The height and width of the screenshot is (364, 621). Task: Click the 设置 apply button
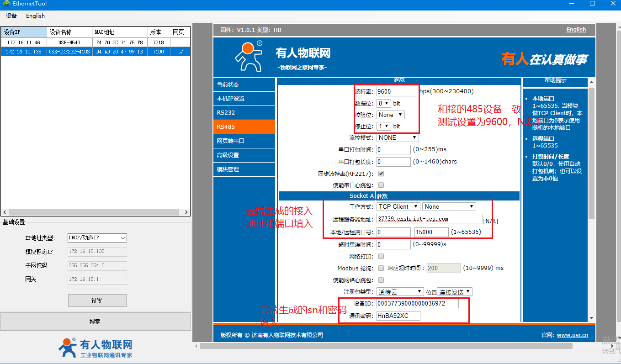[x=97, y=301]
